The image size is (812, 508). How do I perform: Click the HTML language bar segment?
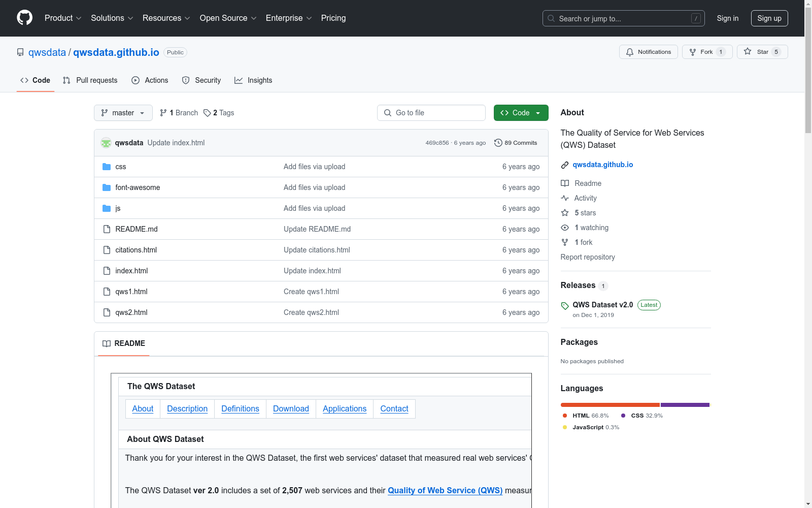(x=610, y=405)
